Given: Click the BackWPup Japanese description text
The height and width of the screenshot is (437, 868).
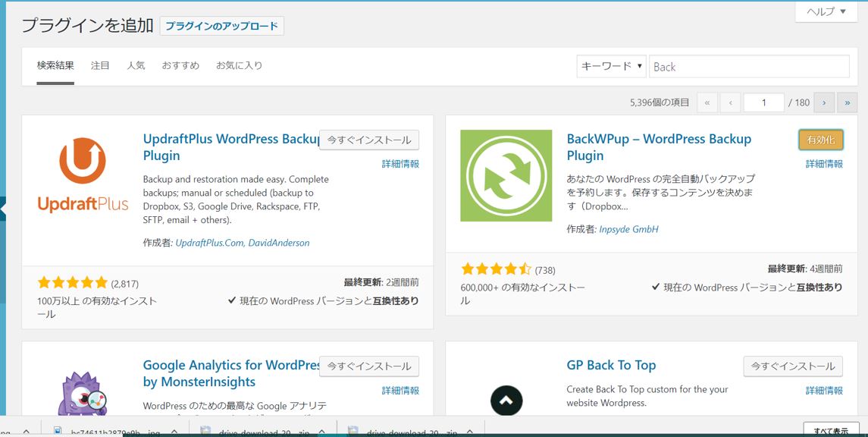Looking at the screenshot, I should coord(660,193).
